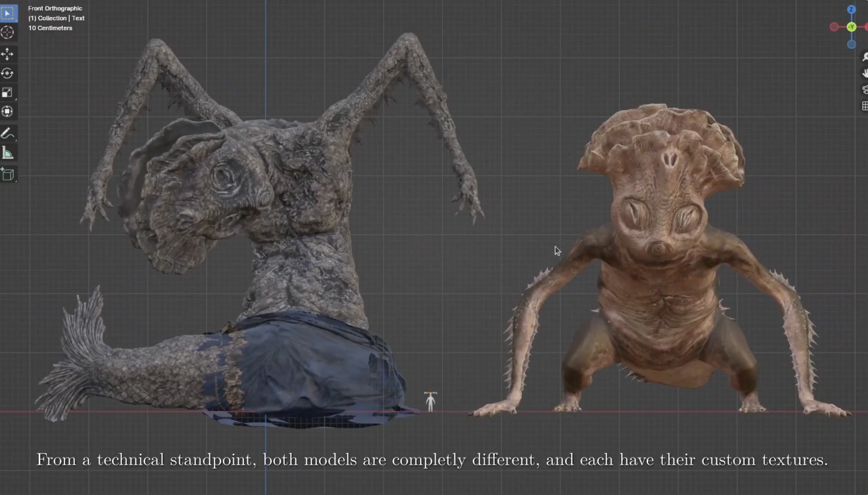Toggle perspective/orthographic grid icon

point(864,106)
